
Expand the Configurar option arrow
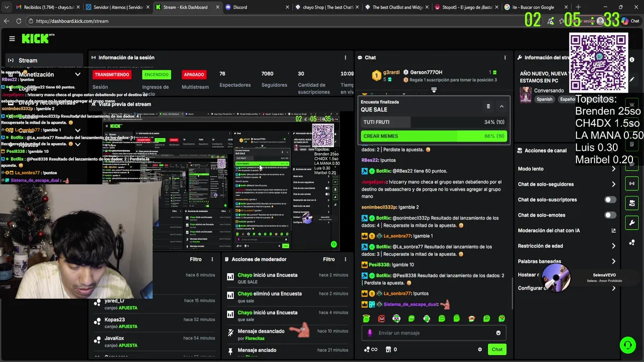point(613,288)
